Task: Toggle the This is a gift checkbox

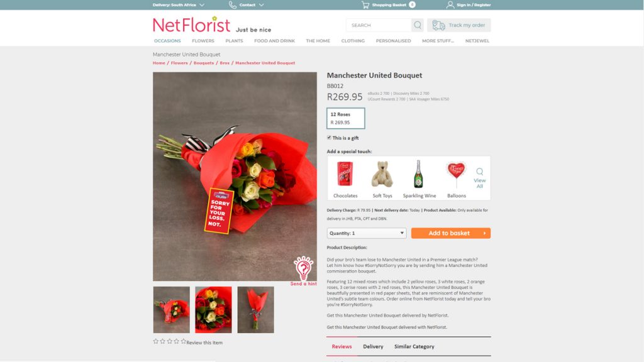Action: (x=329, y=138)
